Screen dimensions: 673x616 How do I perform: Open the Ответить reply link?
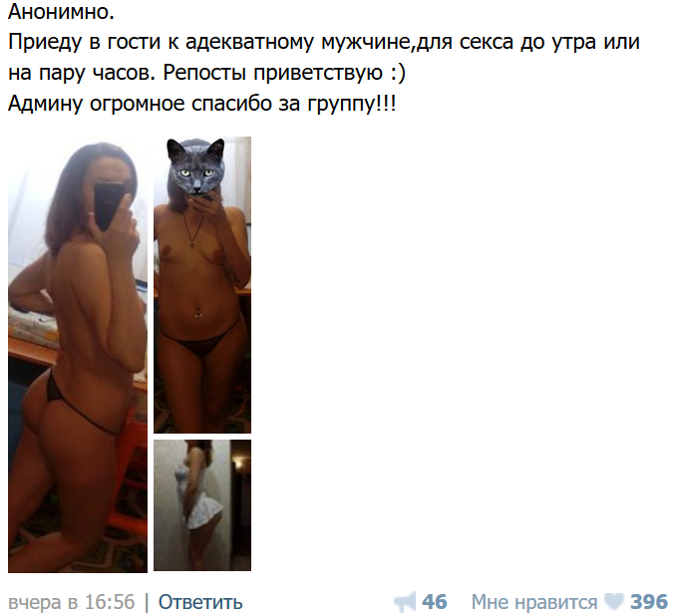(200, 602)
